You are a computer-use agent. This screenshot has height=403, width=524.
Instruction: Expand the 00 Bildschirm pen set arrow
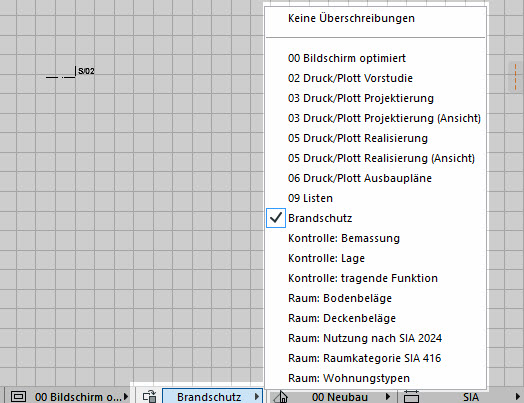pyautogui.click(x=126, y=397)
